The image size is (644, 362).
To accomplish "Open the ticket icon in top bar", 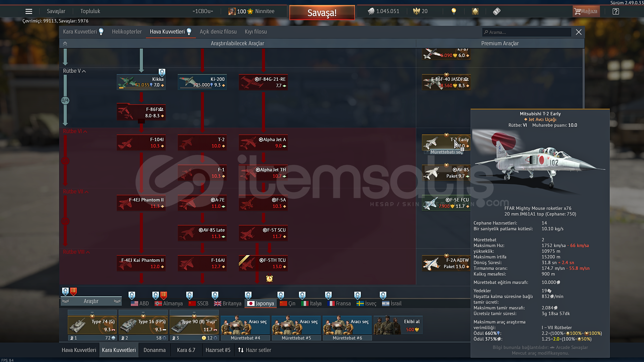I will tap(497, 11).
